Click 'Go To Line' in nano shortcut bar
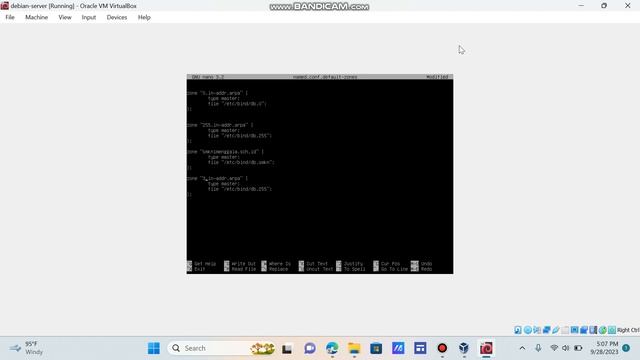Screen dimensions: 640x360 click(x=394, y=269)
